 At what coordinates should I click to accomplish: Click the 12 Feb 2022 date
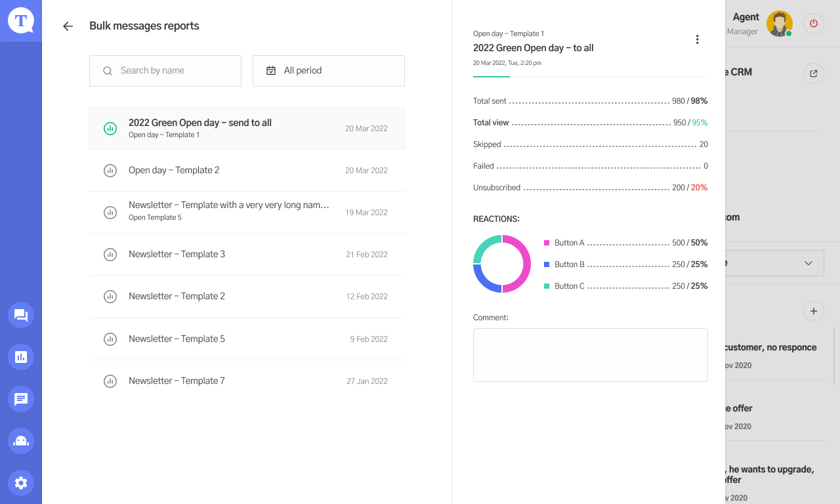pyautogui.click(x=367, y=297)
